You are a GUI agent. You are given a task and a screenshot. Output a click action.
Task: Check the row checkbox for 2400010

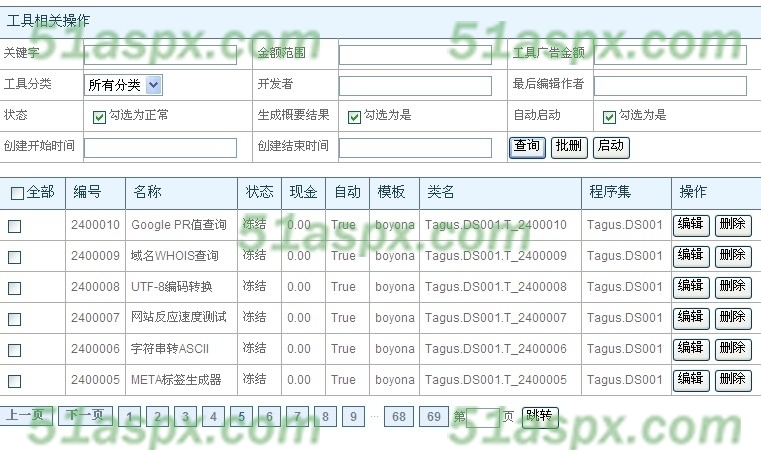[x=15, y=226]
